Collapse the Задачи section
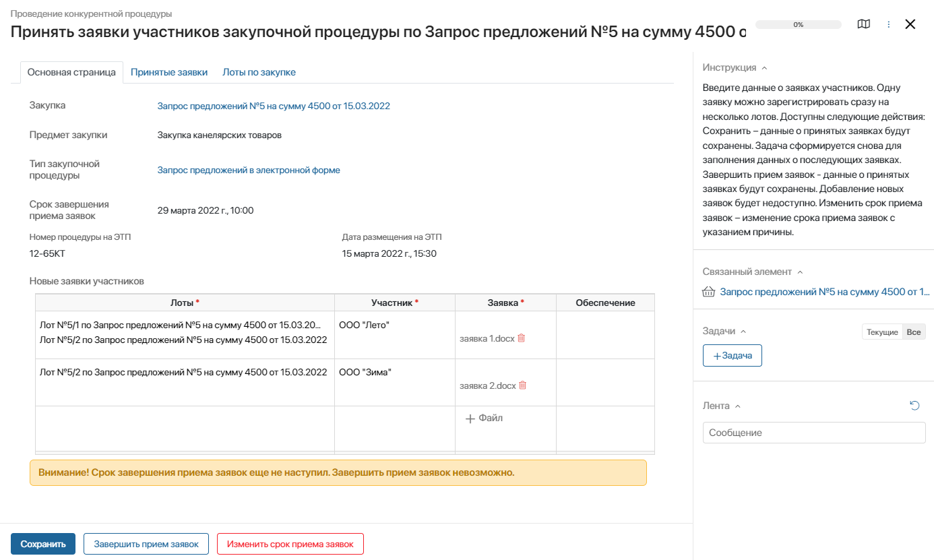 (x=743, y=332)
